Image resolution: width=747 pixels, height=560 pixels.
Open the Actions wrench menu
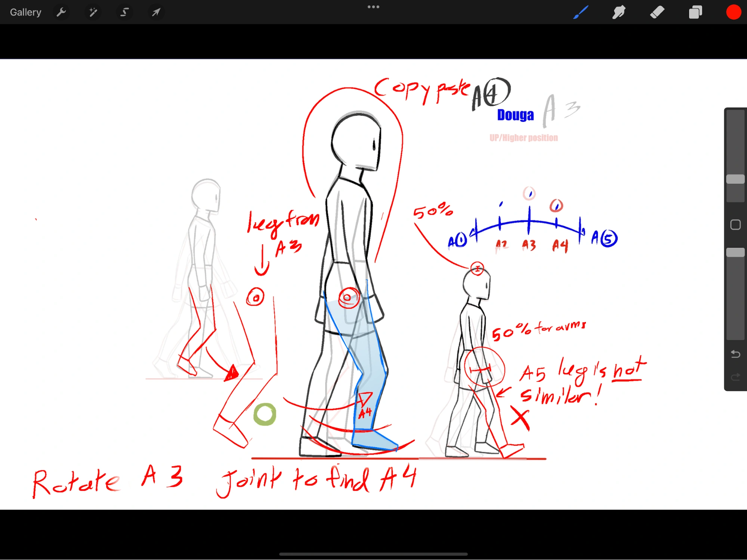[x=61, y=12]
